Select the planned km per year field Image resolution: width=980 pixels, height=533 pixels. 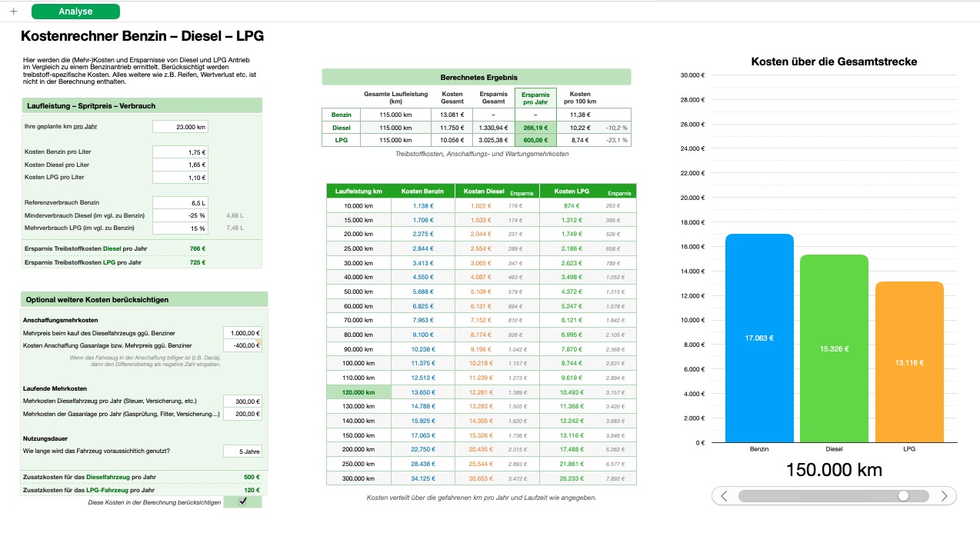[x=180, y=127]
